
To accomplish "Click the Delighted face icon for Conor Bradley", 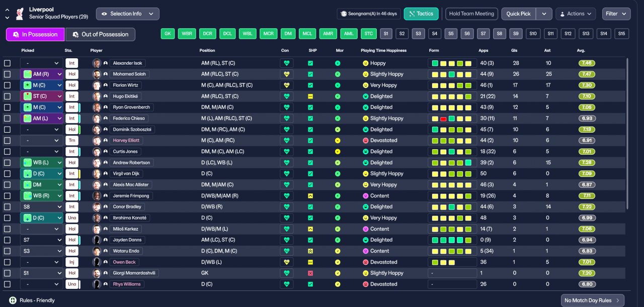I will pos(365,207).
